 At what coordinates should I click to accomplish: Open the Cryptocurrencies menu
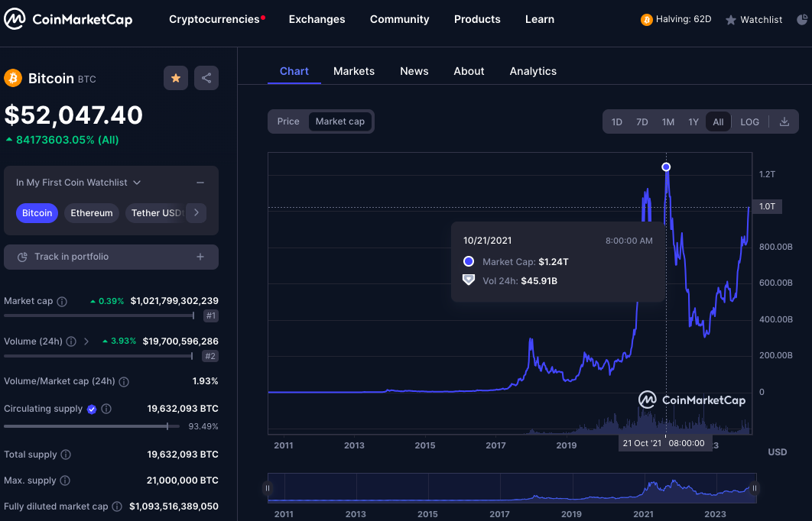(214, 19)
